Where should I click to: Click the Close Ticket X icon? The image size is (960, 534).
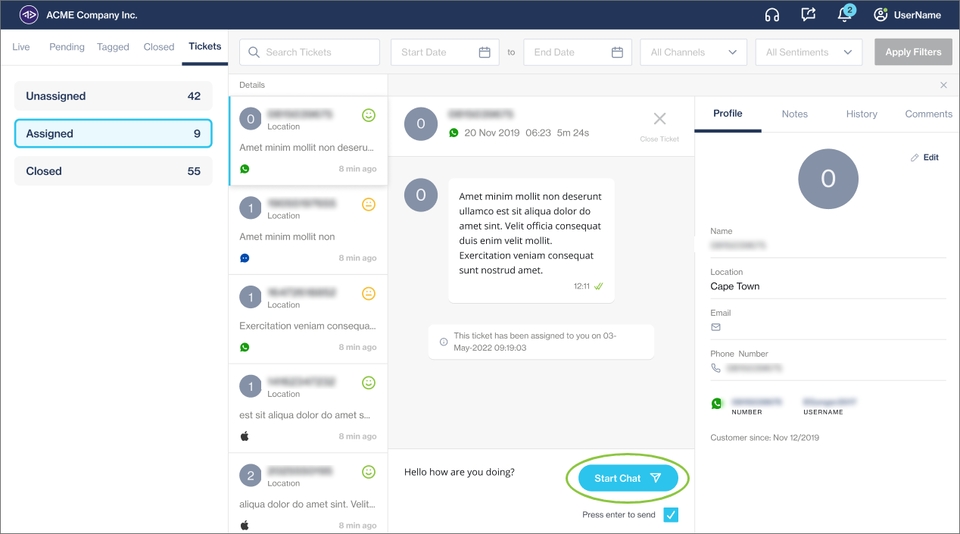[x=659, y=119]
